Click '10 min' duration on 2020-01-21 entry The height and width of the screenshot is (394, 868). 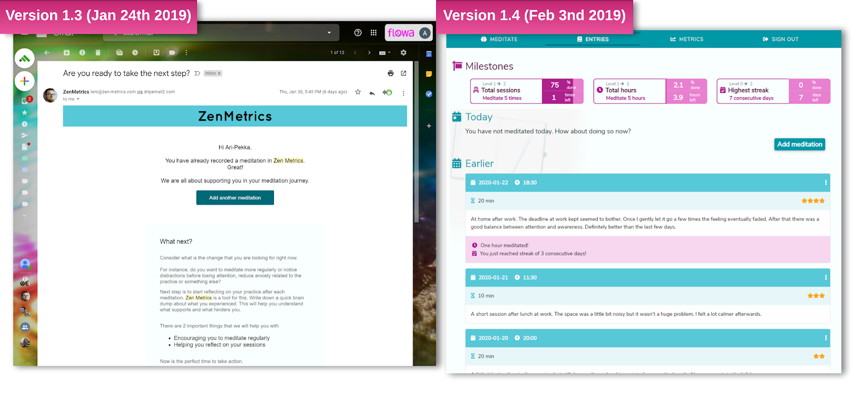tap(486, 296)
